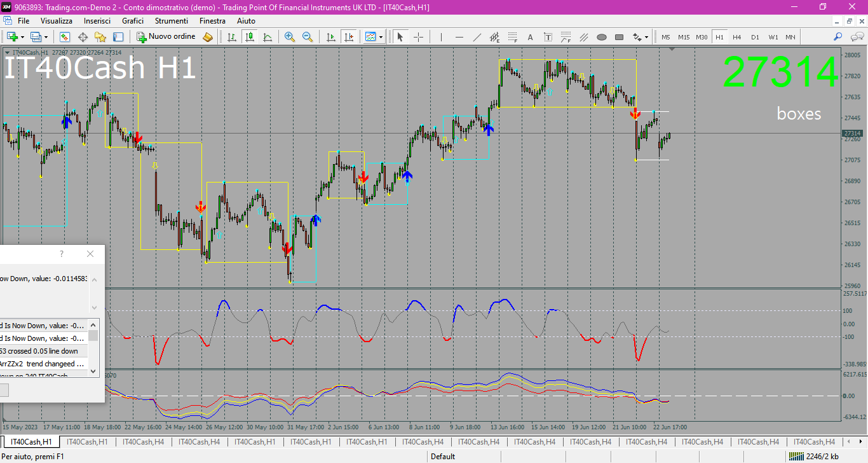Click the Nuovo ordine button
Image resolution: width=868 pixels, height=463 pixels.
(x=166, y=37)
